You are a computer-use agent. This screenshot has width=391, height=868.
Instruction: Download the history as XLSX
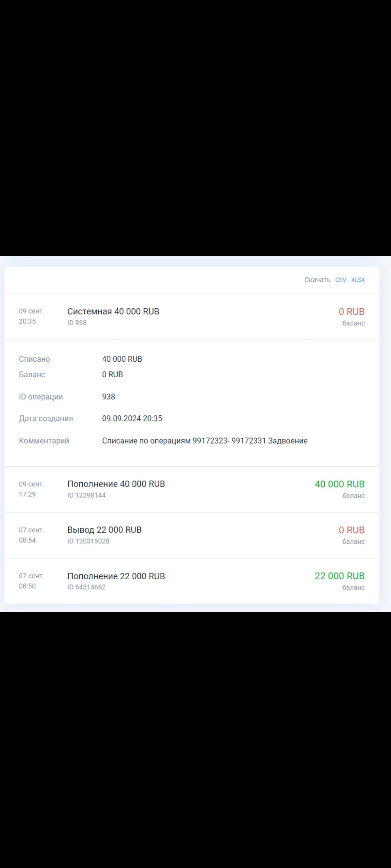pos(358,280)
